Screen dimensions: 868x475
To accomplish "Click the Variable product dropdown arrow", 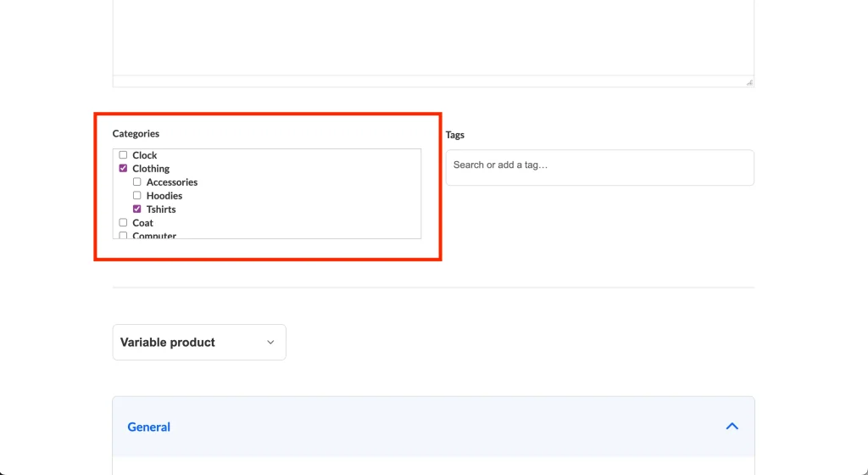I will click(x=270, y=343).
